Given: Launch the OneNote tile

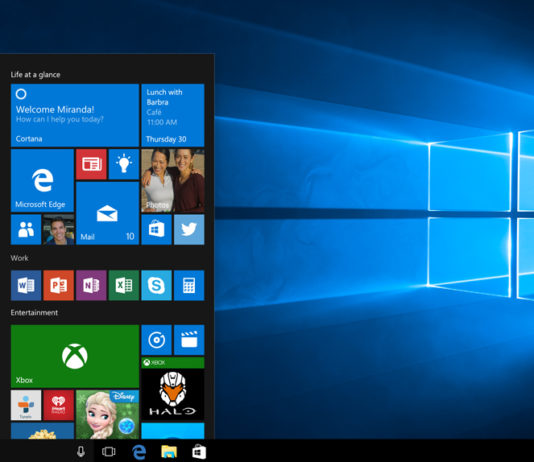Looking at the screenshot, I should [x=91, y=285].
